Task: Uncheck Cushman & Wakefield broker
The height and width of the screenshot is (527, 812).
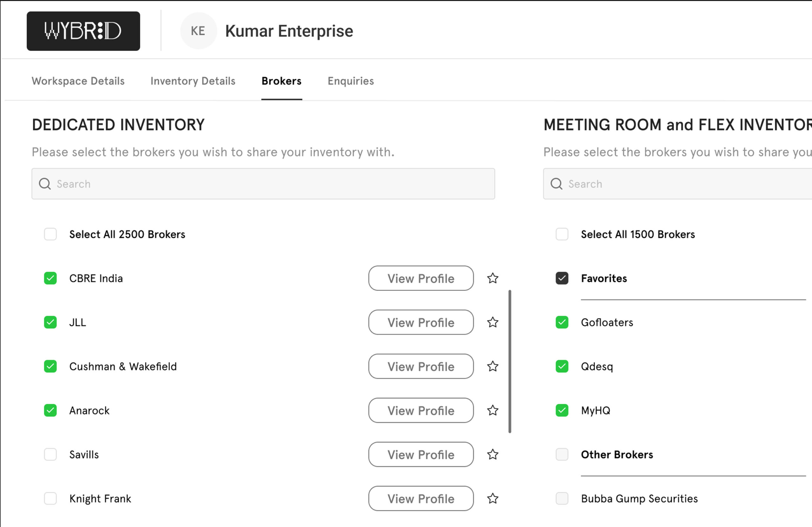Action: (x=50, y=366)
